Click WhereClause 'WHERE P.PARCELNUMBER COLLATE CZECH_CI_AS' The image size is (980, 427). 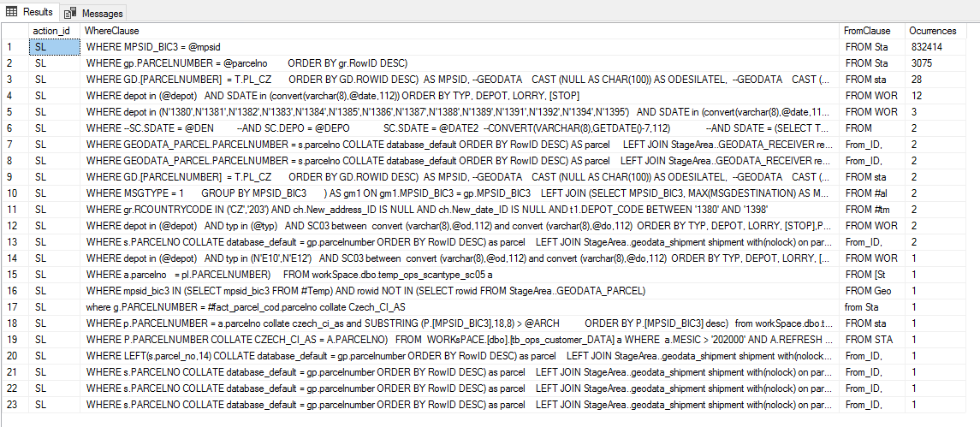point(460,340)
